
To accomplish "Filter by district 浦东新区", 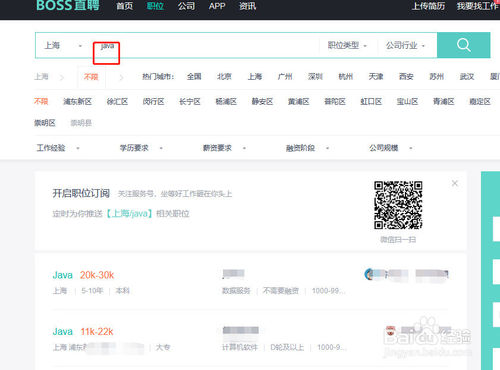I will coord(78,101).
